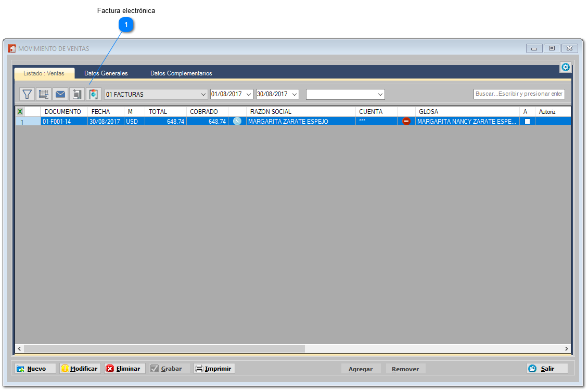Open the 01/08/2017 start date picker
The image size is (588, 391).
[x=249, y=94]
